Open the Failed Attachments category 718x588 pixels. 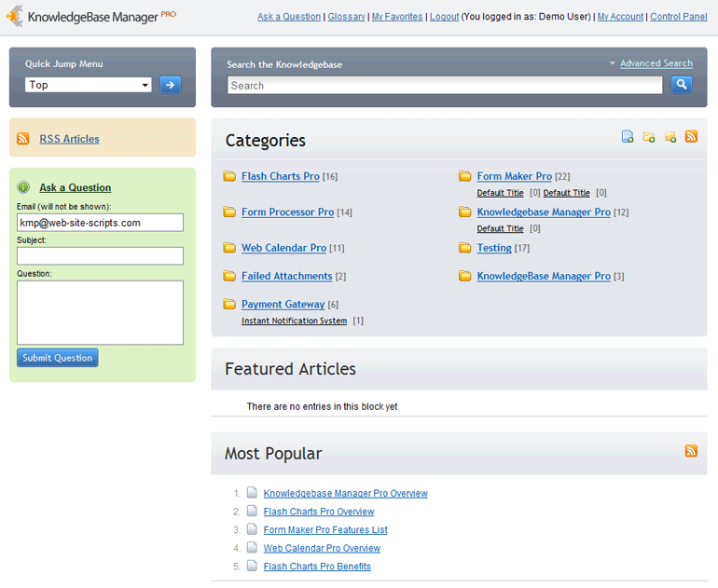pos(286,276)
